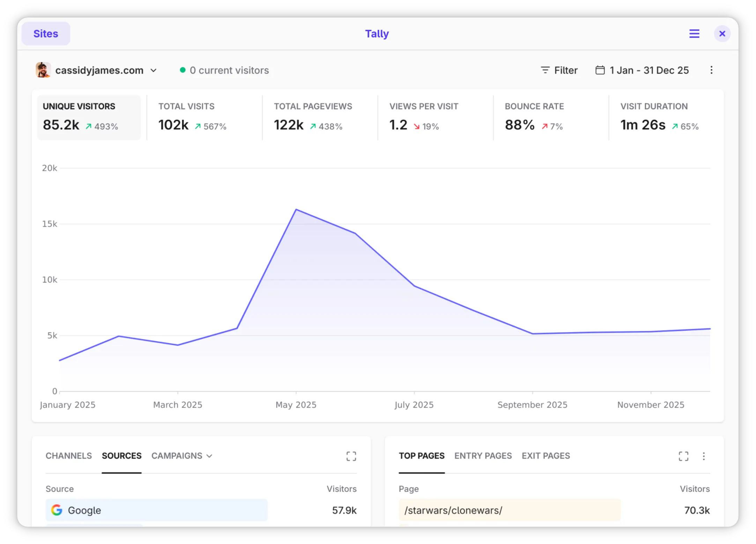The image size is (756, 544).
Task: Click the 57.9k visitors value for Google
Action: [x=344, y=510]
